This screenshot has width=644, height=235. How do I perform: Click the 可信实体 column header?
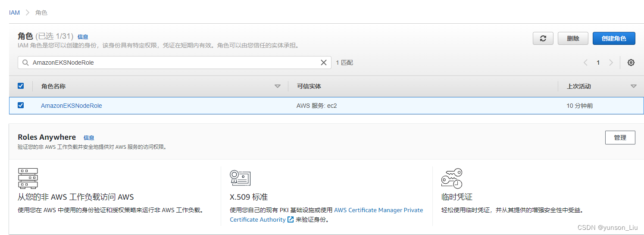309,86
